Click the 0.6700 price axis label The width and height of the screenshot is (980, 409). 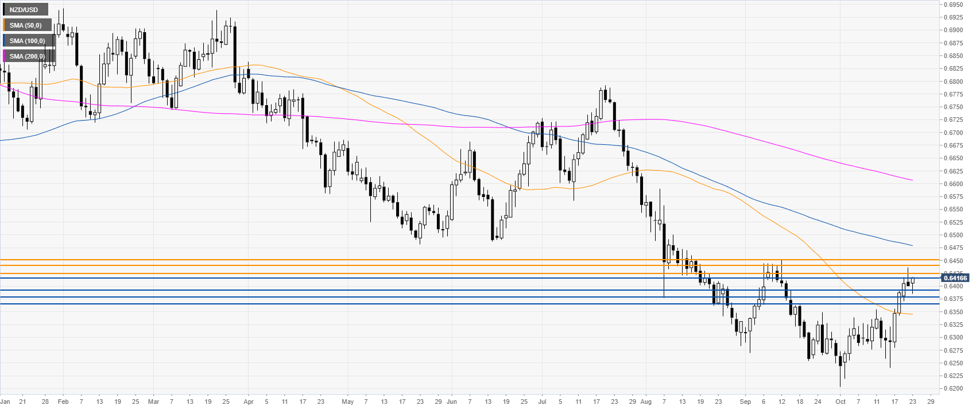tap(953, 133)
